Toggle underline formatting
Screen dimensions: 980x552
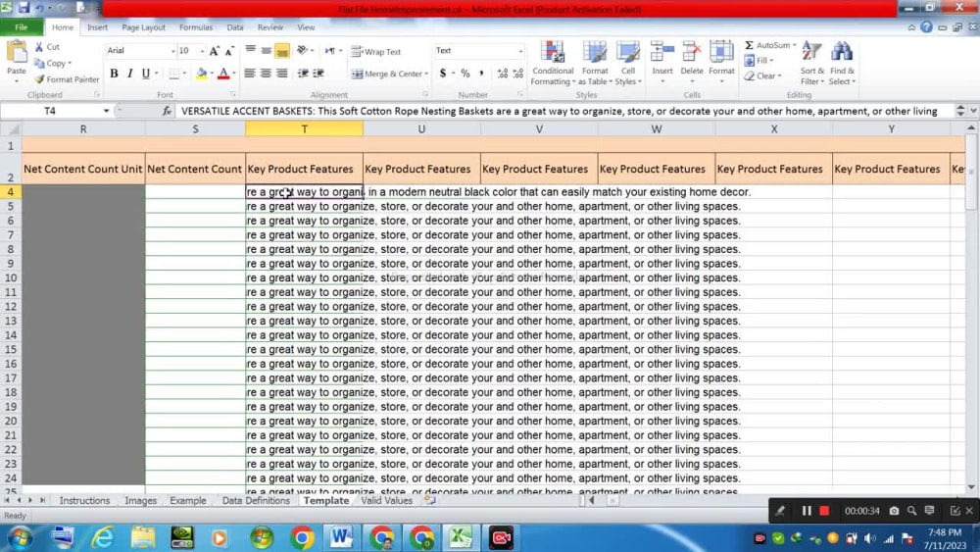[146, 74]
